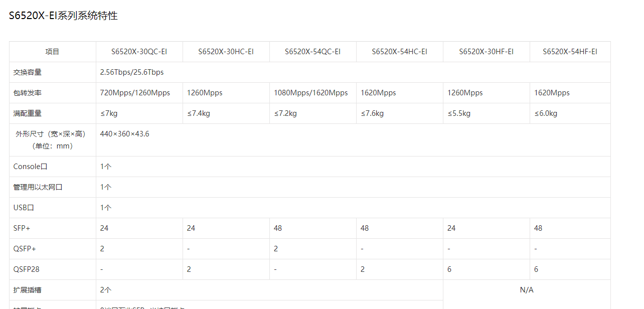The image size is (644, 309).
Task: Select the 720Mpps/1260Mpps cell
Action: [x=135, y=93]
